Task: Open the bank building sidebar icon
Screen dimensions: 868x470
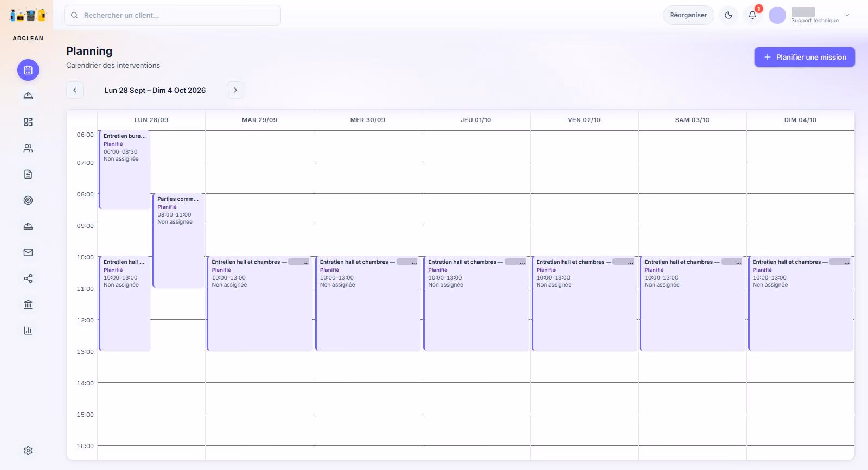Action: [x=28, y=304]
